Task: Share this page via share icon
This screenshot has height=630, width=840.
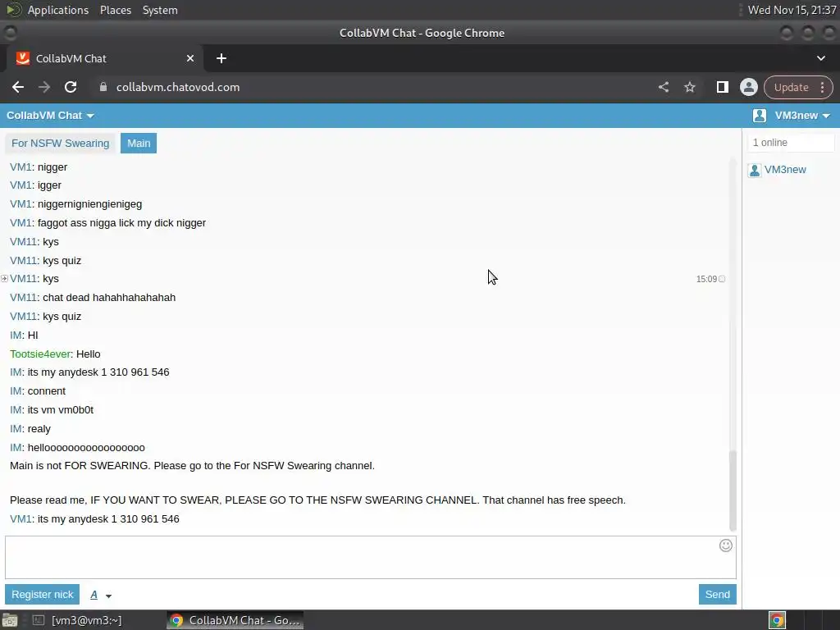Action: pos(663,87)
